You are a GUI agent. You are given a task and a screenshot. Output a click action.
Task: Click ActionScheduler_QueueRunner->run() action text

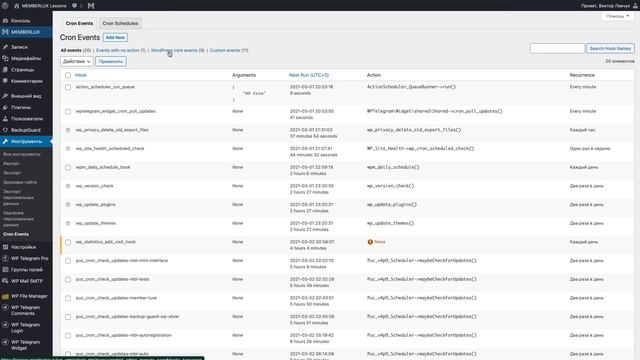click(411, 87)
